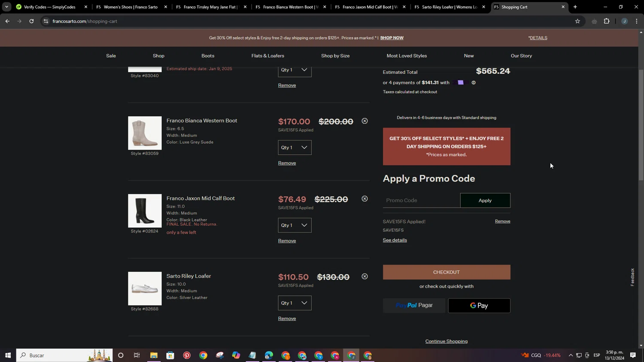
Task: Click the Apply promo code button
Action: click(x=485, y=200)
